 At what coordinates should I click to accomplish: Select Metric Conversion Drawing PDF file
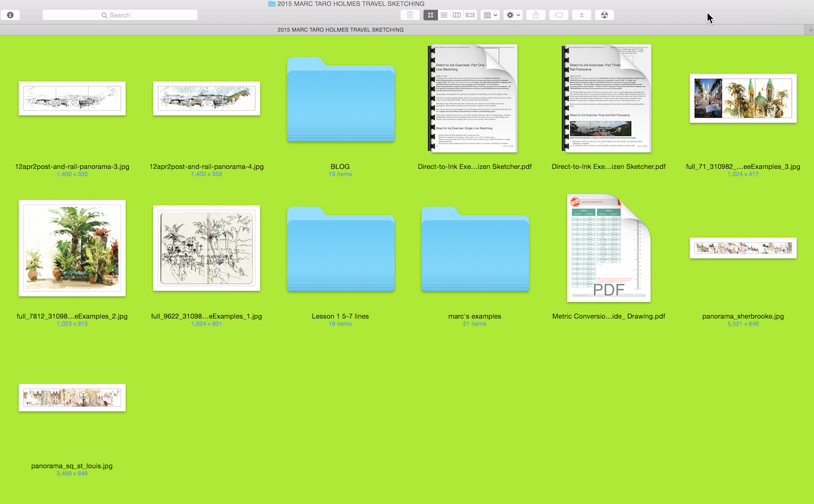pos(608,248)
